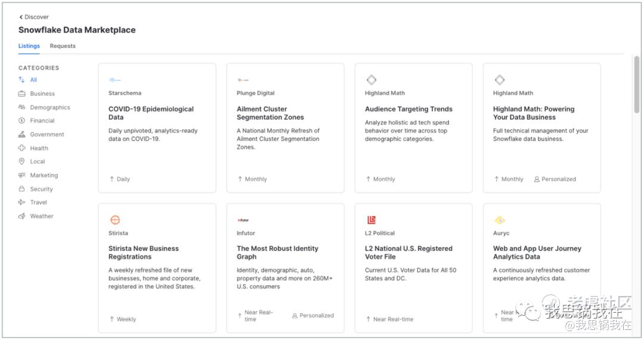
Task: Open the Requests tab
Action: click(63, 46)
